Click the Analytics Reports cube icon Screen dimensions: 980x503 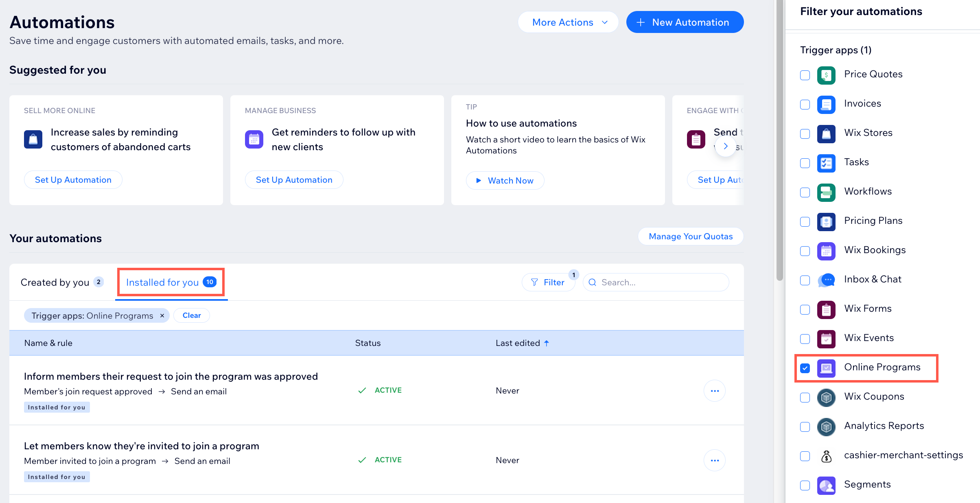(826, 426)
